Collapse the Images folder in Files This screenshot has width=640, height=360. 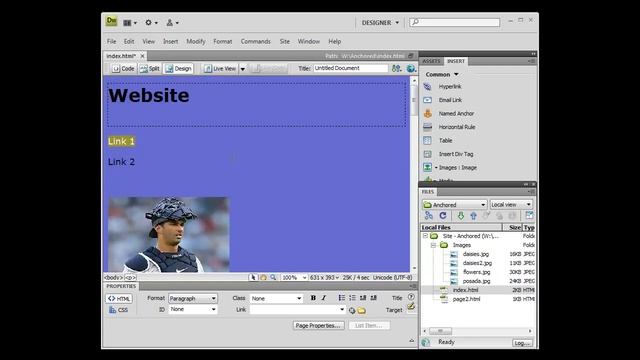coord(433,245)
